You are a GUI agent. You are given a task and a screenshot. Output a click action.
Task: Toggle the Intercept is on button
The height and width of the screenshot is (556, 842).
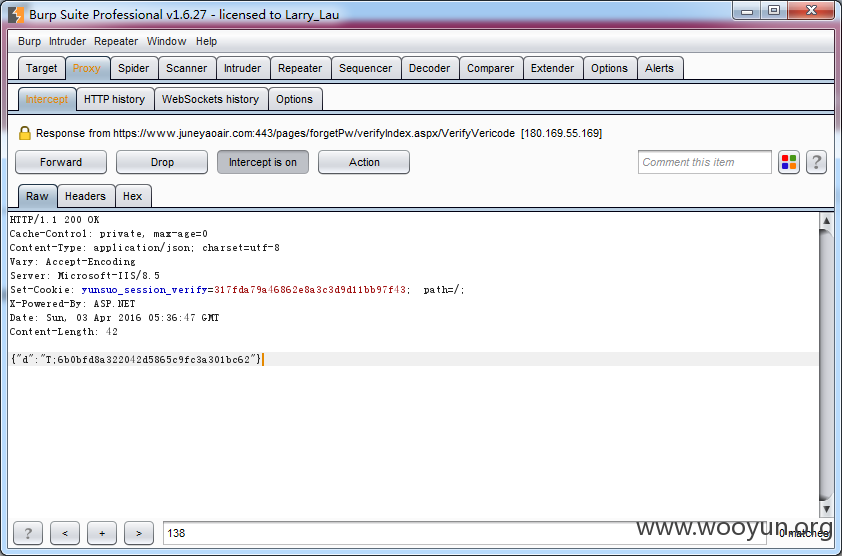click(263, 162)
